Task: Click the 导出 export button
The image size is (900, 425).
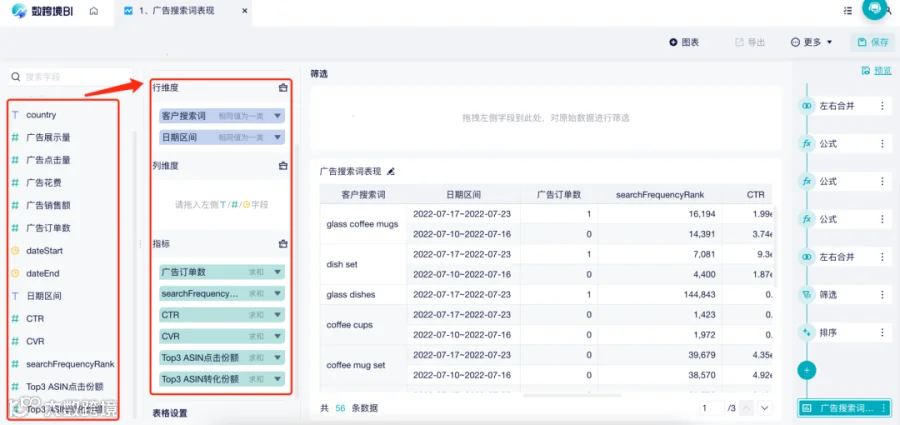Action: pyautogui.click(x=750, y=42)
